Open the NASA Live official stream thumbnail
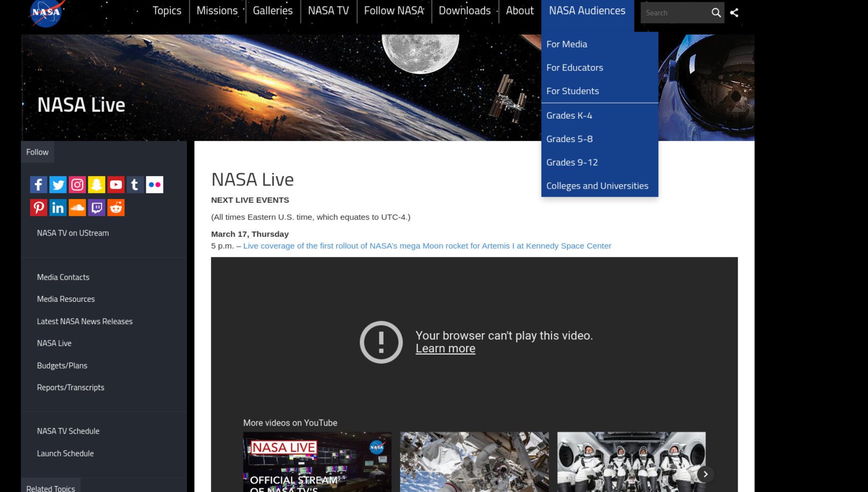The height and width of the screenshot is (492, 868). click(x=317, y=462)
